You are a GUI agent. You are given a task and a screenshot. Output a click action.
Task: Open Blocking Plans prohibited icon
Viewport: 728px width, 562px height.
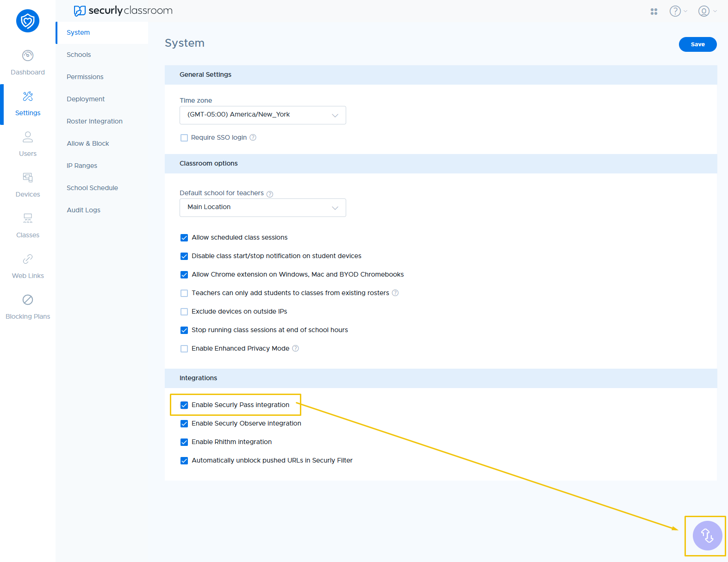[28, 300]
